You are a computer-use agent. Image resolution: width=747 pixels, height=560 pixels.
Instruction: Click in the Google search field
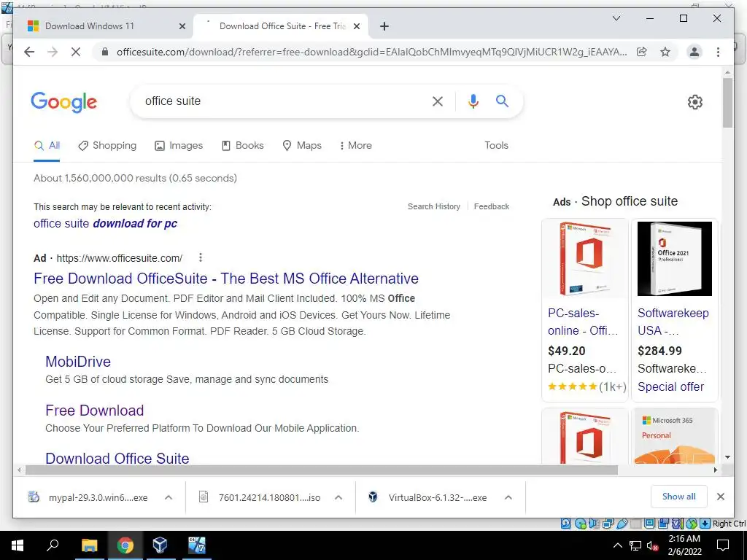[281, 101]
